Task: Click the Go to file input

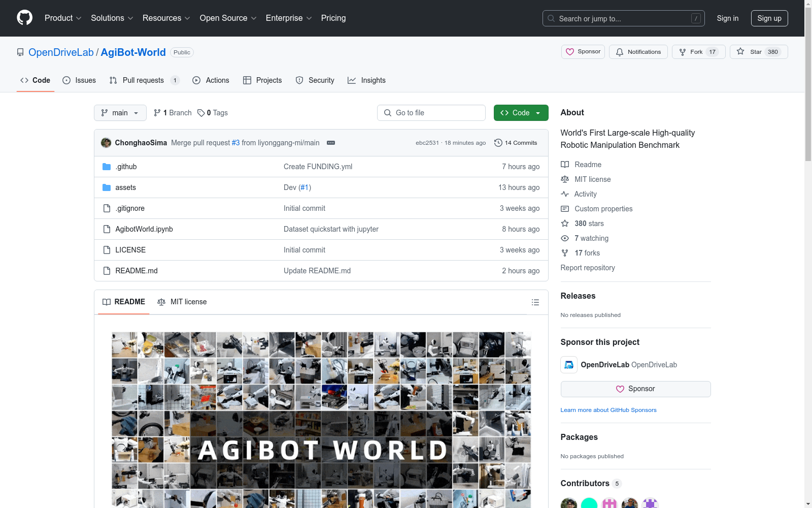Action: 431,113
